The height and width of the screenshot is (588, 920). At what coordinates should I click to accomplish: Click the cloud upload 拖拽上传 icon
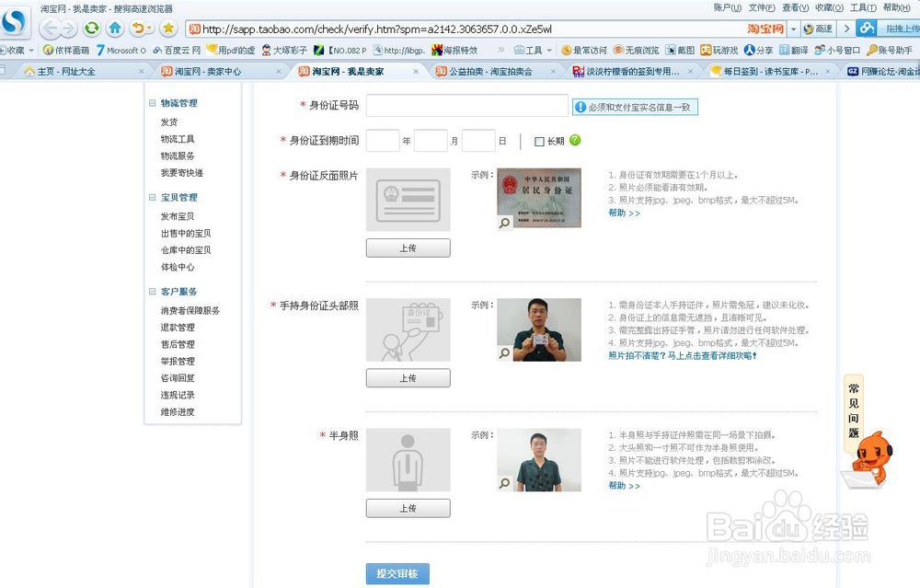coord(867,29)
